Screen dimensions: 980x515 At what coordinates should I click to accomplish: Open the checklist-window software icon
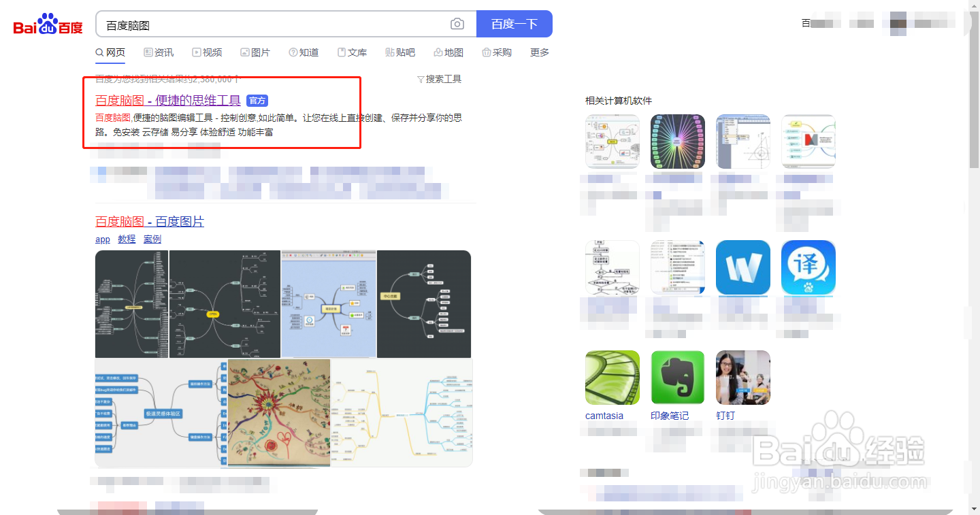coord(678,267)
